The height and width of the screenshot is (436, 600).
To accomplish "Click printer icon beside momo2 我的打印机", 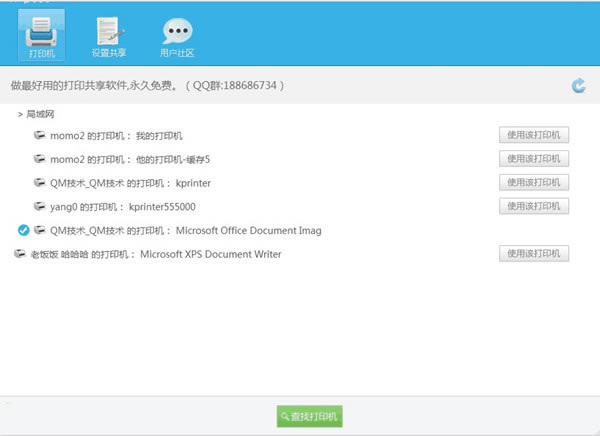I will point(39,135).
